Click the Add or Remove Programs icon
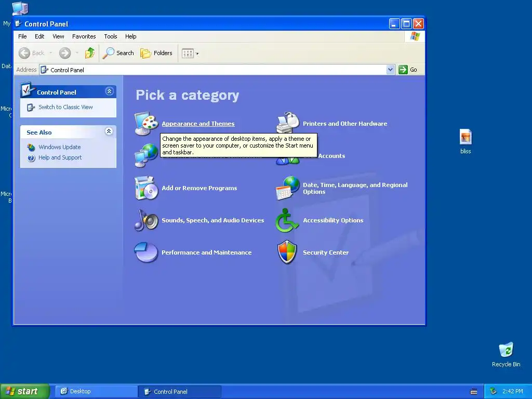The height and width of the screenshot is (399, 532). click(x=146, y=188)
